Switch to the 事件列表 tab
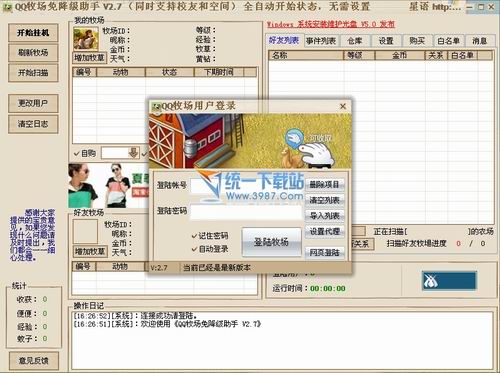This screenshot has width=500, height=373. (x=321, y=41)
